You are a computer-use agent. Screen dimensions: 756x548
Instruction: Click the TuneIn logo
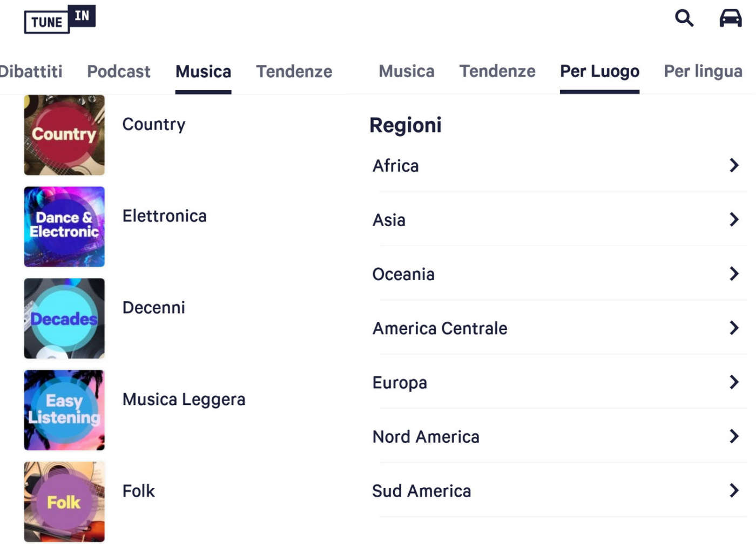pyautogui.click(x=59, y=19)
